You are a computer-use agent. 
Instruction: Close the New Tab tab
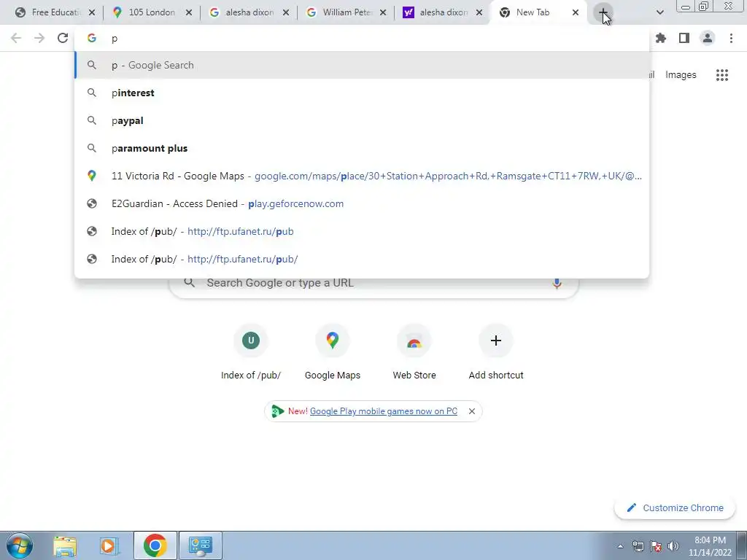coord(576,12)
